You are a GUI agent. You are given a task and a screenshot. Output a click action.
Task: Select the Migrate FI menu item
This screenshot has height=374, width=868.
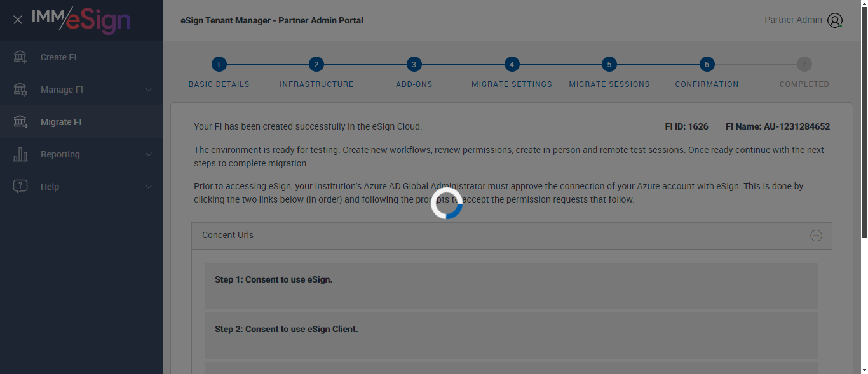point(61,122)
